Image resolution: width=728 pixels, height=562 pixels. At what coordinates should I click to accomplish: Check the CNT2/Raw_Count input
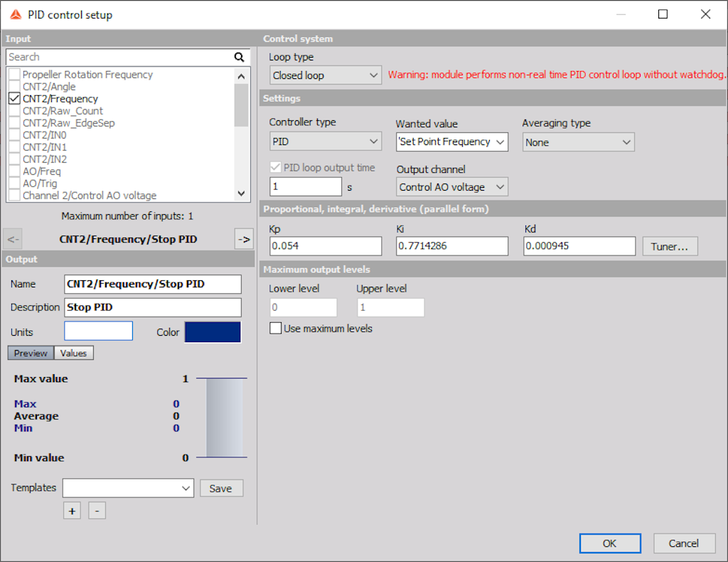(x=14, y=110)
